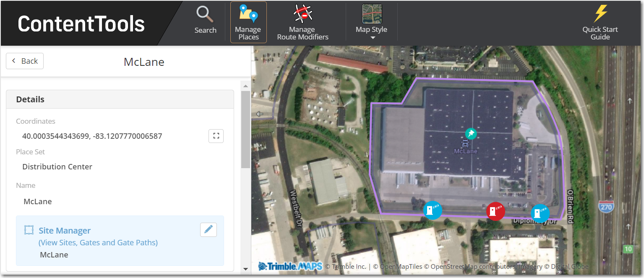Select the teal McLane pin marker

pos(471,134)
